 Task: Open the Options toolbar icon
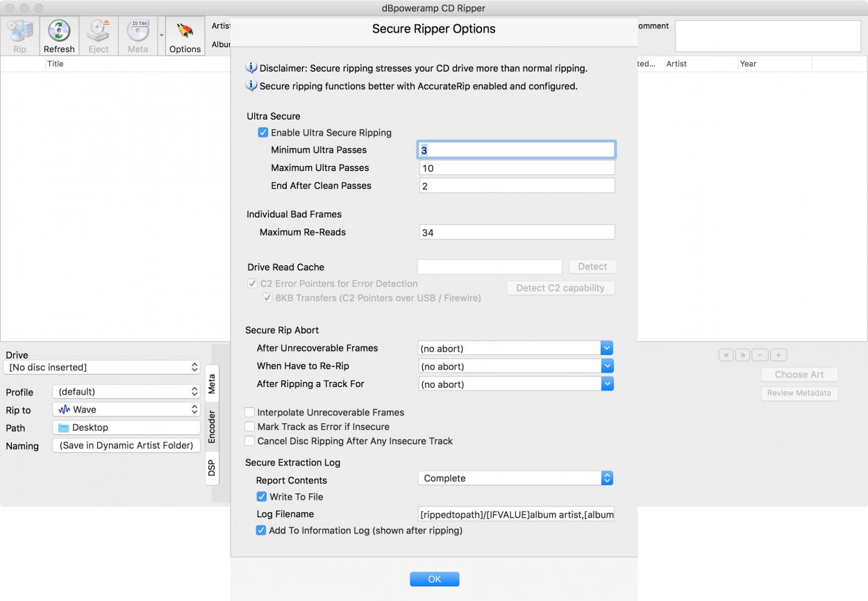click(185, 36)
